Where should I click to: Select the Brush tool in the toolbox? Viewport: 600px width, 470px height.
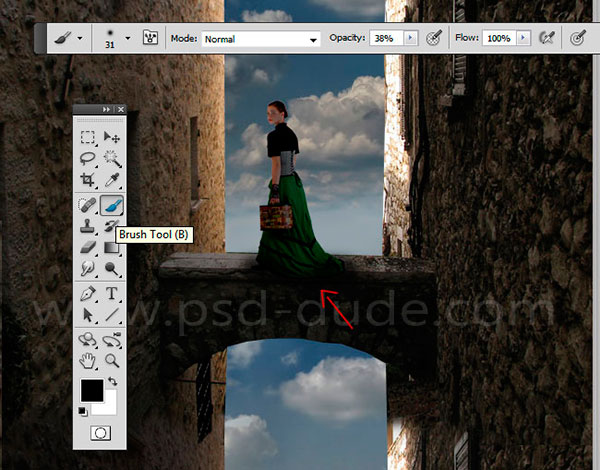tap(112, 205)
